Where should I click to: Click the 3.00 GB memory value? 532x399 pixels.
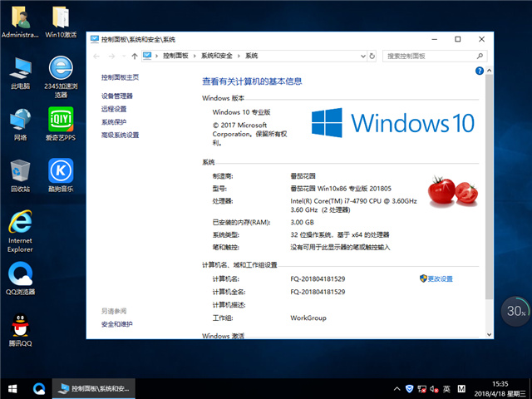point(303,222)
